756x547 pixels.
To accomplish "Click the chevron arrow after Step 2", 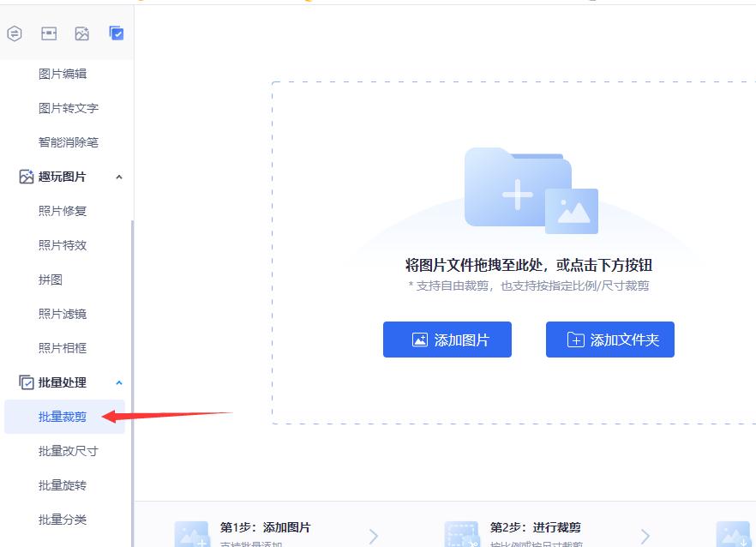I will pos(645,534).
